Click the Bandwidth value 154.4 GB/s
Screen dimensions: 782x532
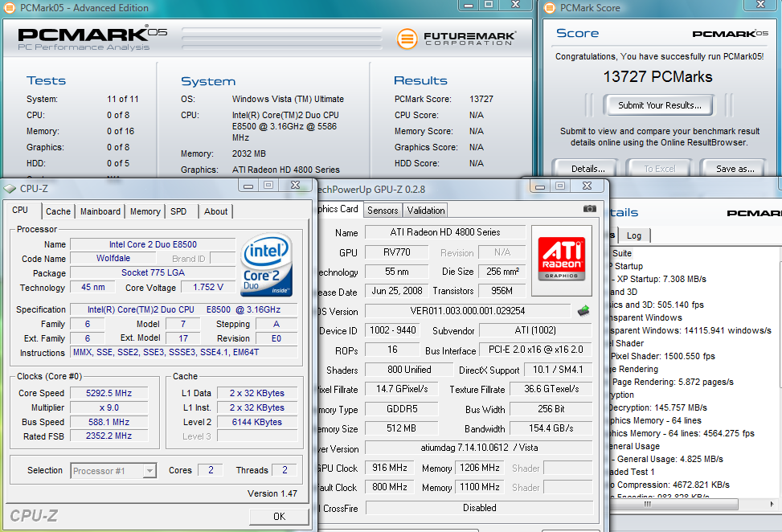(551, 428)
